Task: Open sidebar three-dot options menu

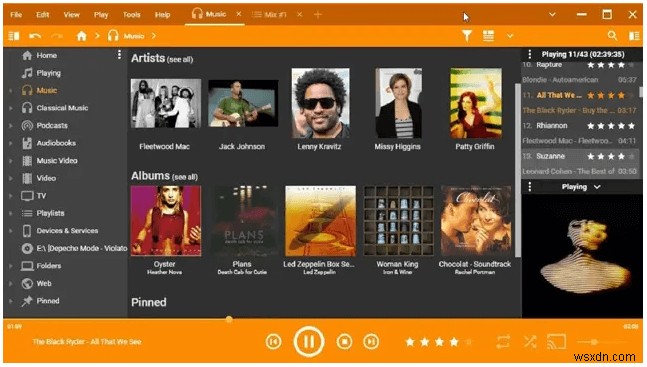Action: 119,54
